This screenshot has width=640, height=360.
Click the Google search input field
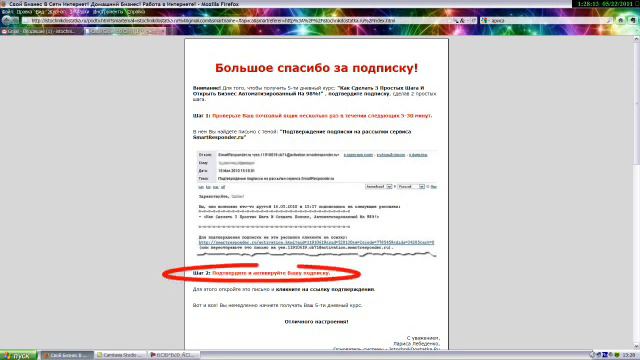click(547, 20)
